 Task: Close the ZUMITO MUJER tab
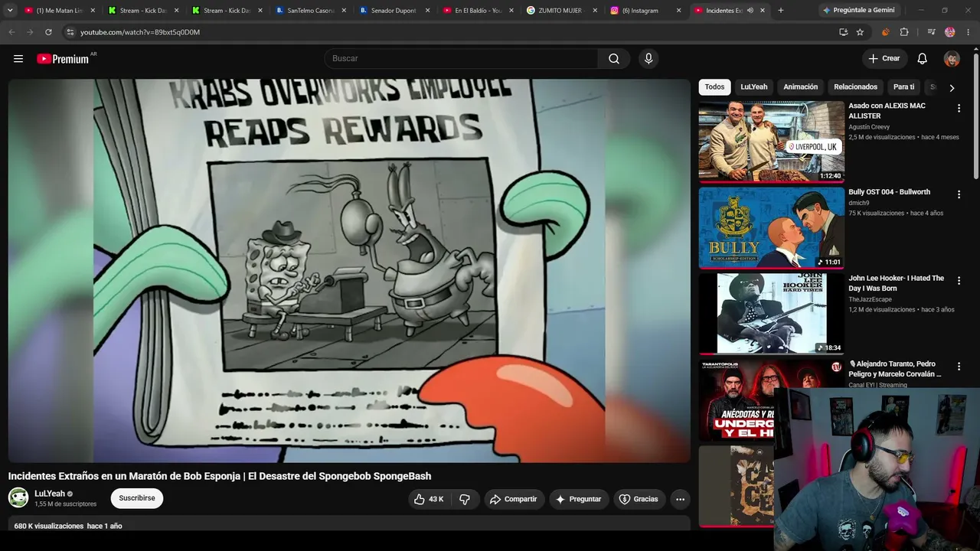tap(595, 11)
